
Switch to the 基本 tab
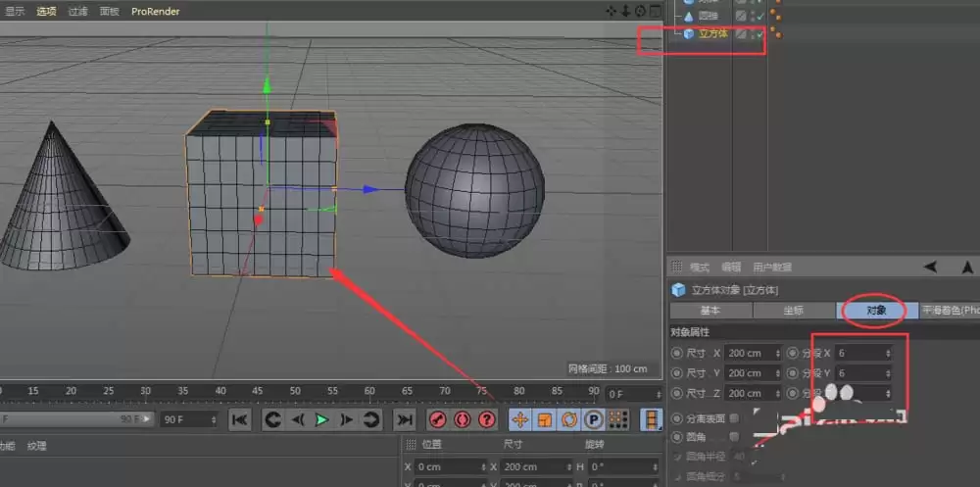click(709, 310)
